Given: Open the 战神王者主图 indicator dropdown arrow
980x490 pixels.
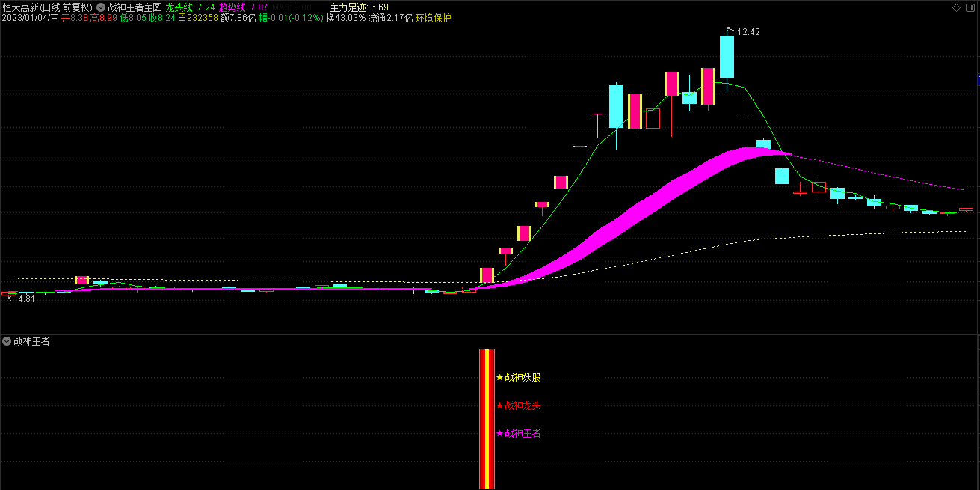Looking at the screenshot, I should pyautogui.click(x=101, y=7).
